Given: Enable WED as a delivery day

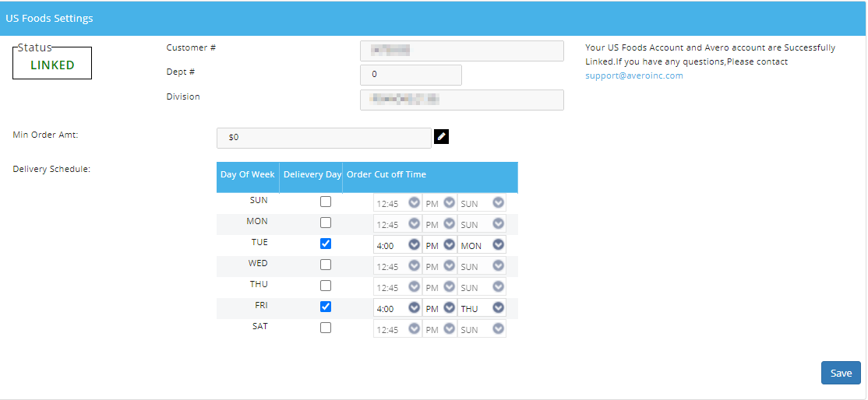Looking at the screenshot, I should 326,265.
